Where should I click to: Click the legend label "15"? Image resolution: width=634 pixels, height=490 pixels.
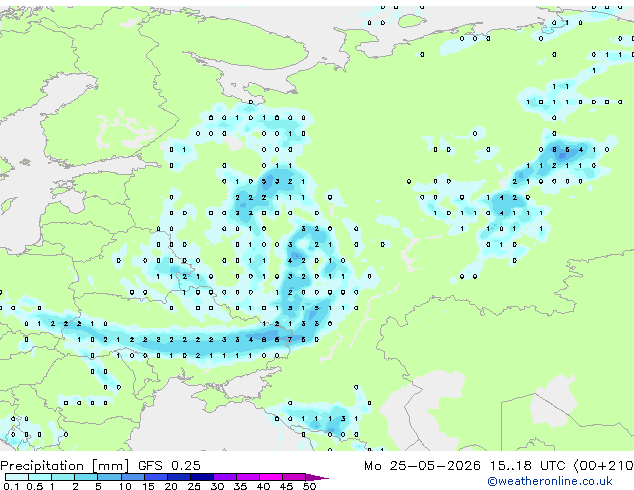point(148,486)
